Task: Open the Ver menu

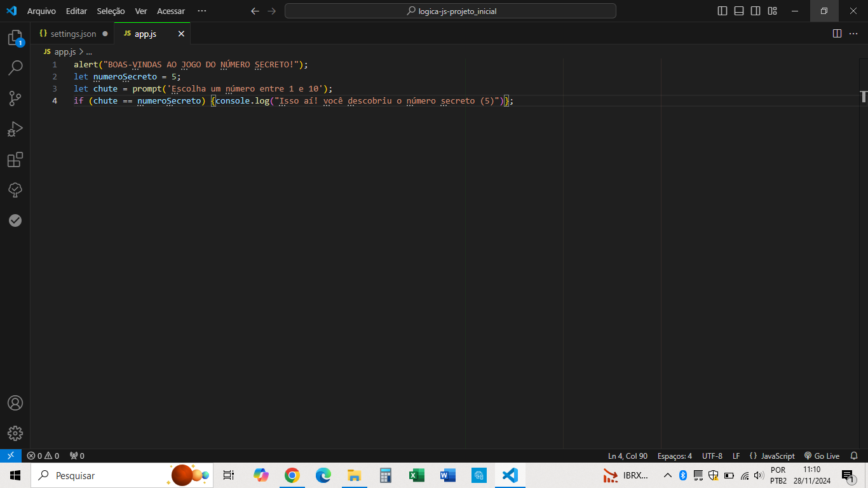Action: point(141,11)
